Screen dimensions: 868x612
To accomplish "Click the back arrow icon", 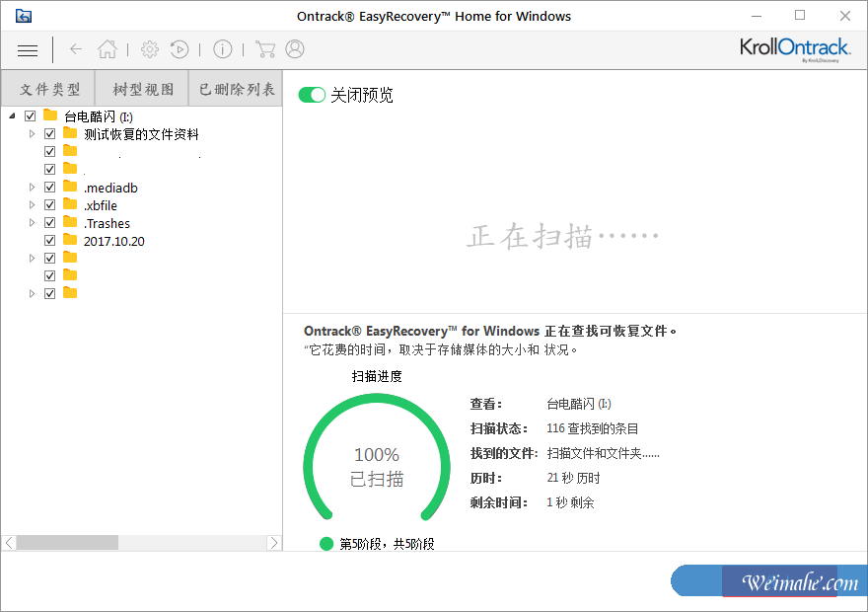I will tap(76, 49).
